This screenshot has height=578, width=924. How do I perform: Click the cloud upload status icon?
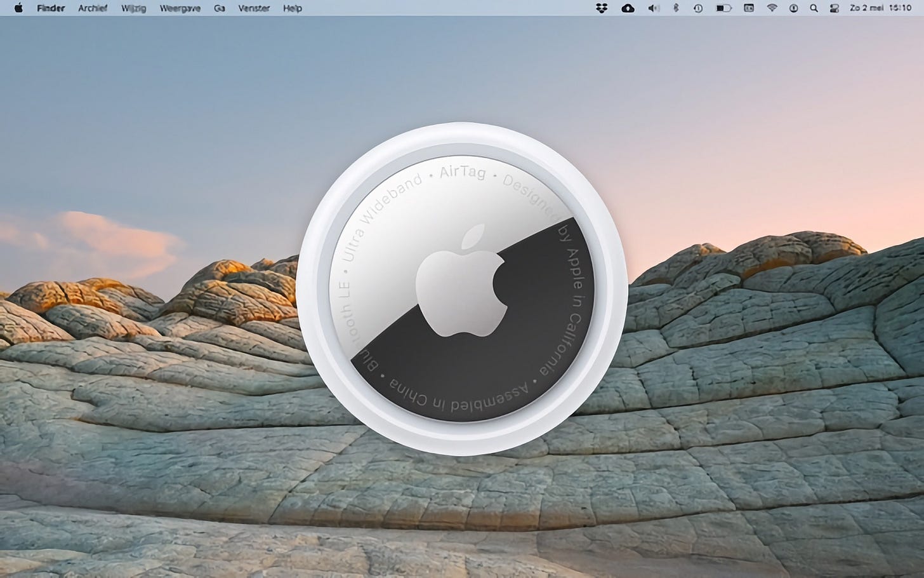pos(628,8)
